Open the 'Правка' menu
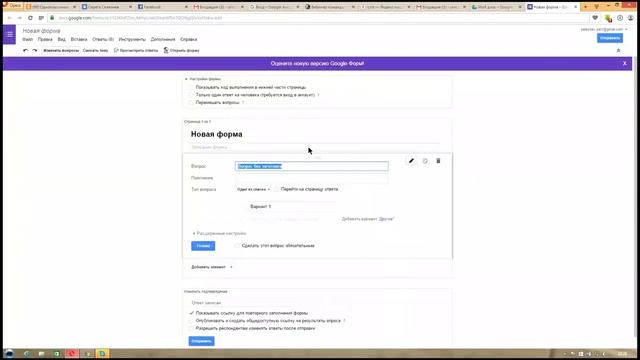Viewport: 640px width, 360px height. [45, 39]
